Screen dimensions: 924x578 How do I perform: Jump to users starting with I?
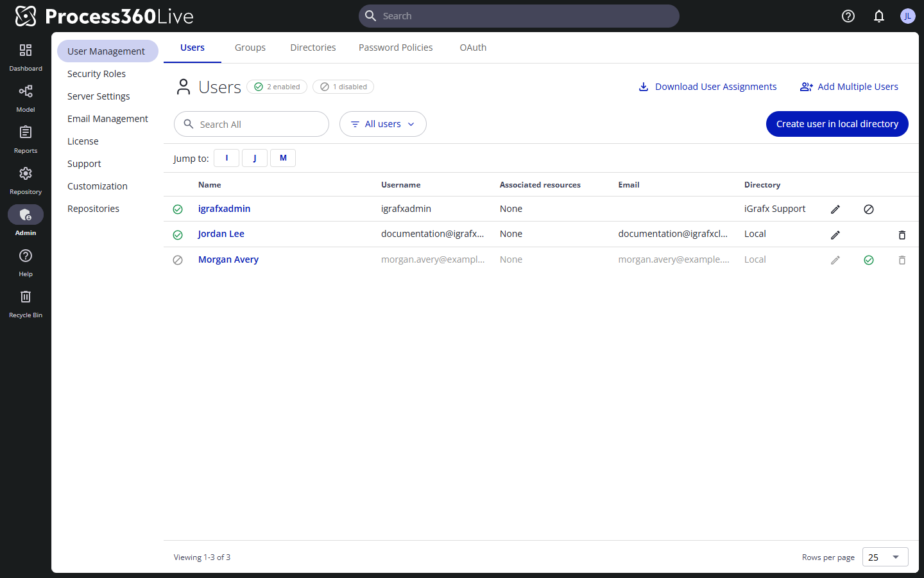pyautogui.click(x=227, y=158)
